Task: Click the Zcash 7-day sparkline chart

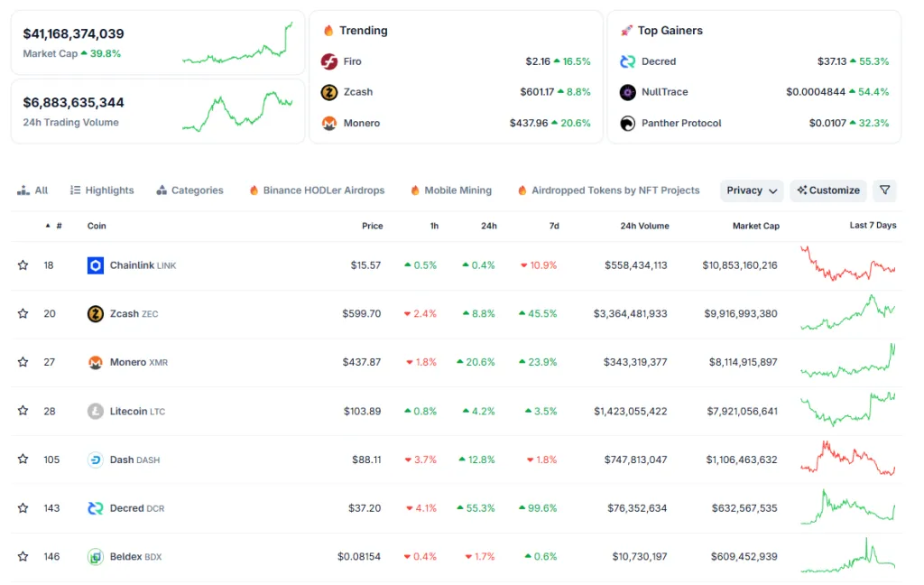Action: pos(847,313)
